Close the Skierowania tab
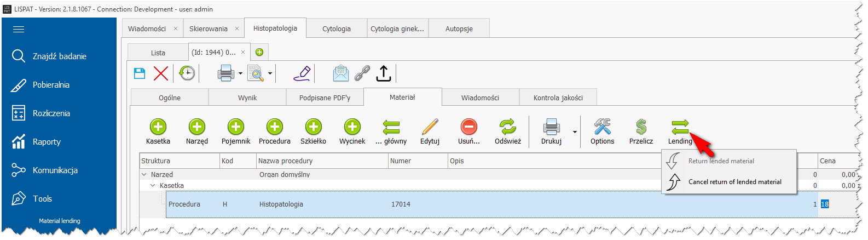868x240 pixels. coord(237,29)
